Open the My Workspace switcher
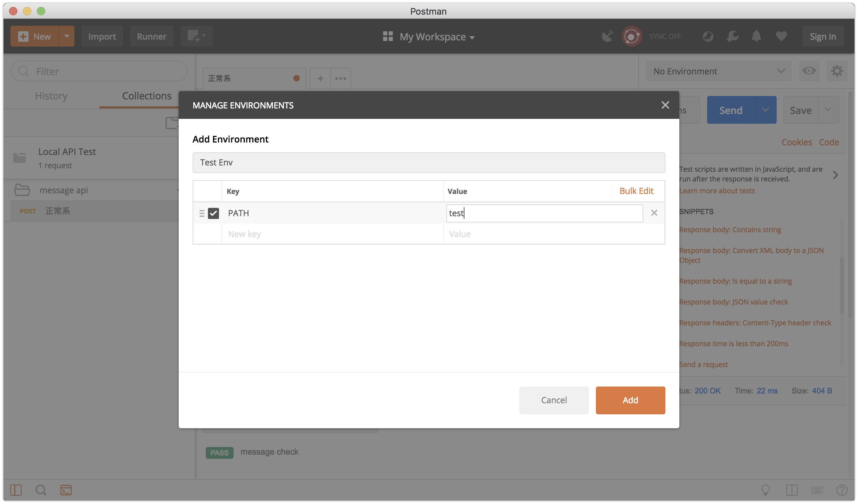The width and height of the screenshot is (858, 504). coord(429,36)
